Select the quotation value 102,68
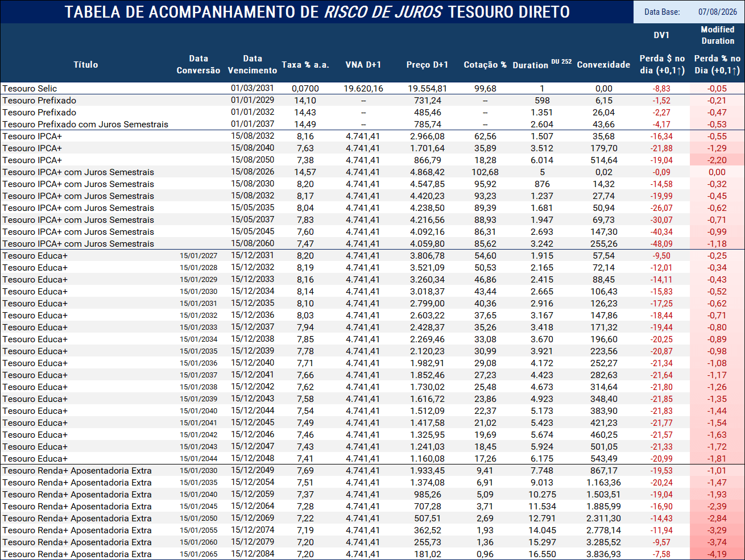Viewport: 745px width, 560px height. (x=485, y=172)
